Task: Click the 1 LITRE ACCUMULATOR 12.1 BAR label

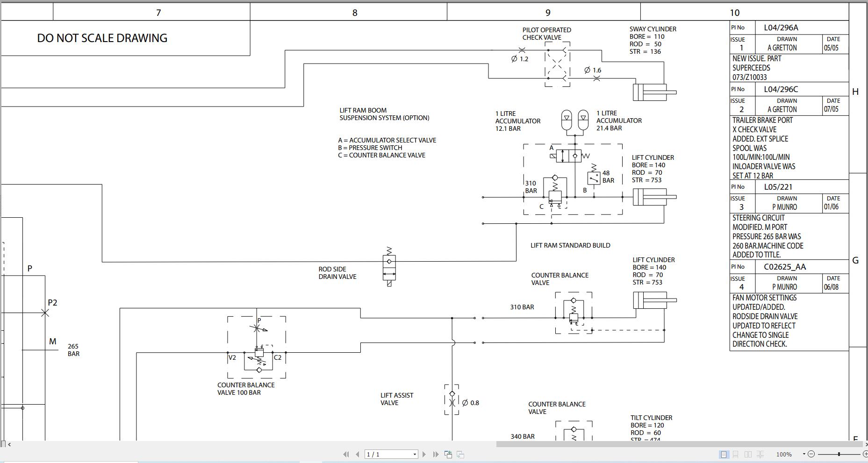Action: click(x=518, y=121)
